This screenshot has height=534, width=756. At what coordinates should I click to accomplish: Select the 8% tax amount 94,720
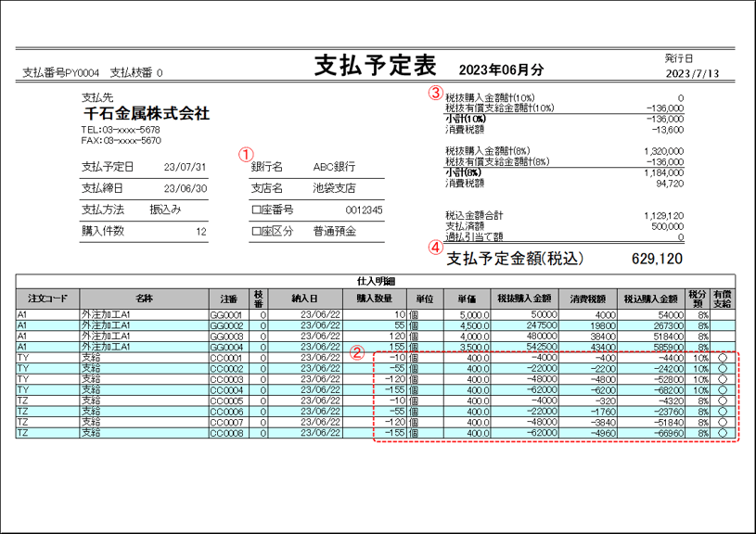click(670, 184)
